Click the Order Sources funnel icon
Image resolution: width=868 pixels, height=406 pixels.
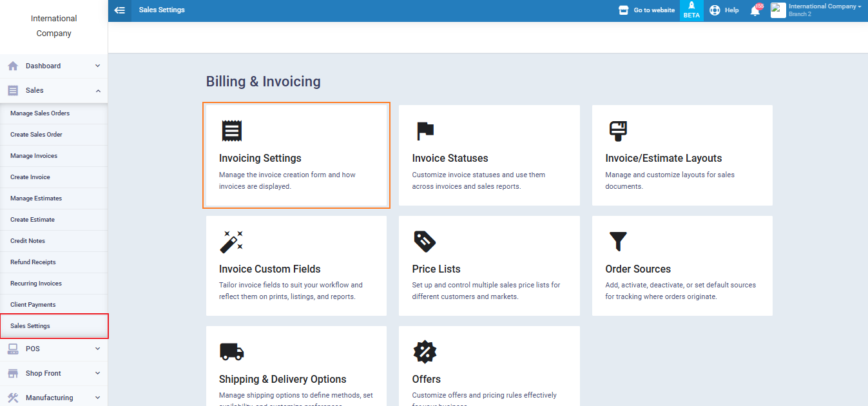(618, 242)
